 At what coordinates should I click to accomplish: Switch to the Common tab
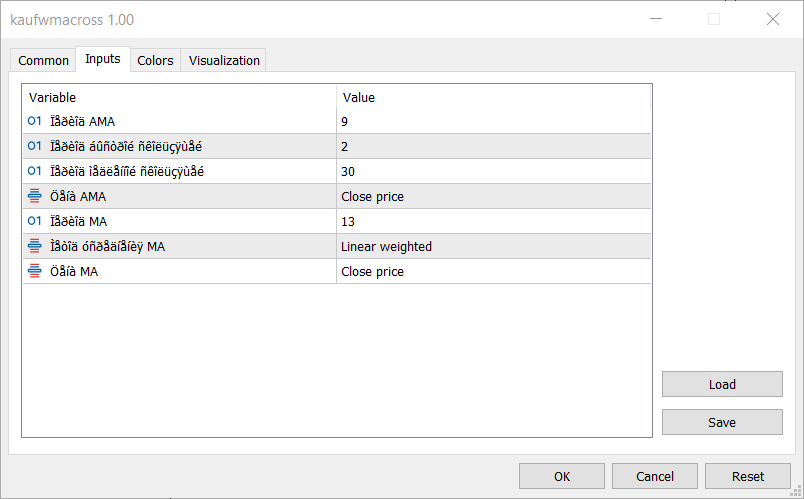(x=44, y=61)
